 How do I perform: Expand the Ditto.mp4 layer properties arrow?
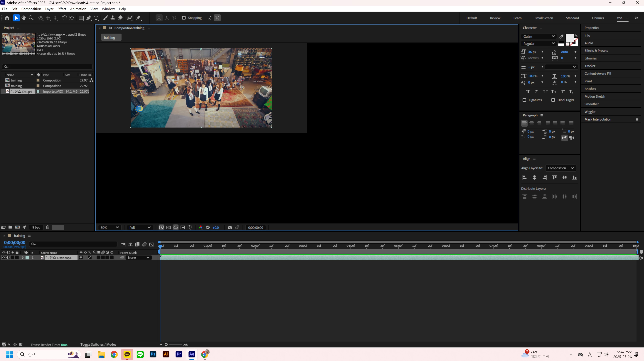tap(22, 258)
